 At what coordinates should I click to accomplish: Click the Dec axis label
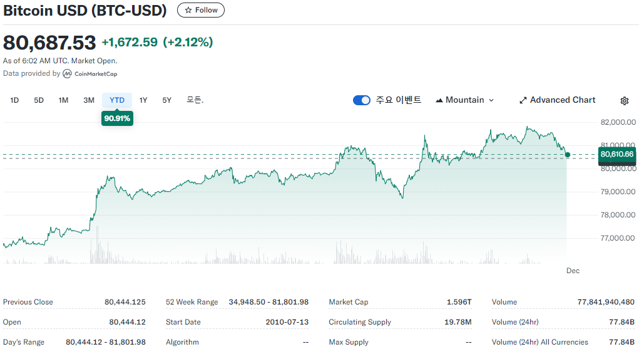(x=573, y=271)
